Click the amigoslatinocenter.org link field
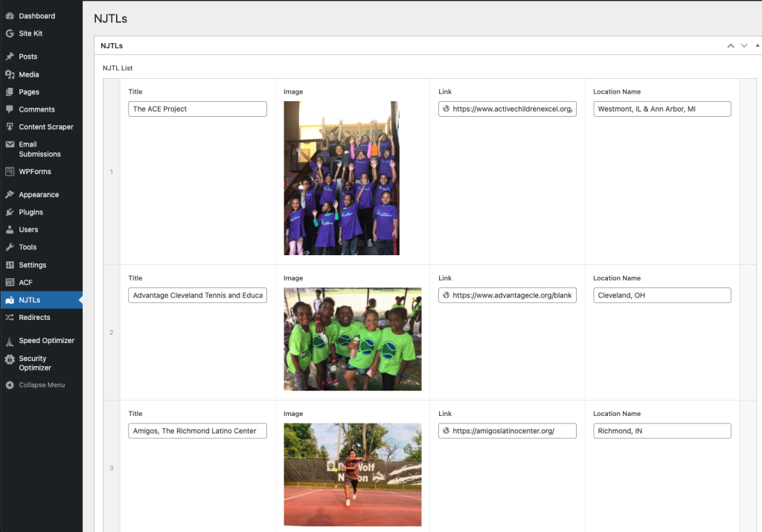The width and height of the screenshot is (762, 532). coord(508,431)
